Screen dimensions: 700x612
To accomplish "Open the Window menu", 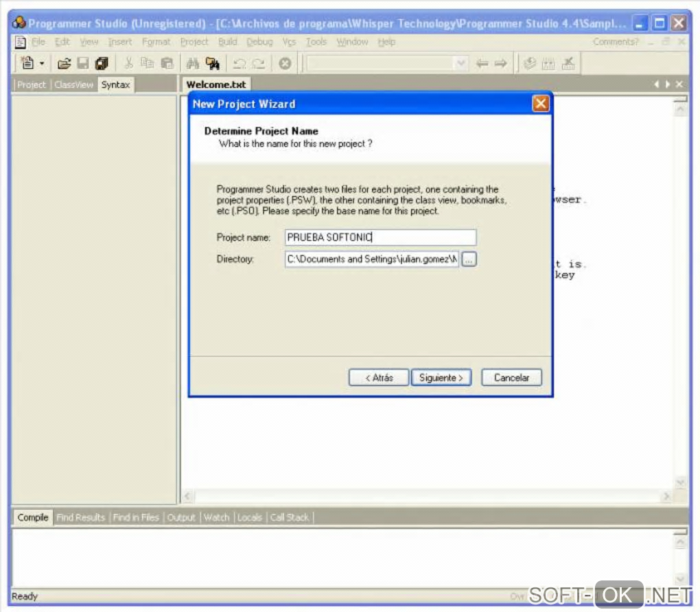I will (352, 42).
